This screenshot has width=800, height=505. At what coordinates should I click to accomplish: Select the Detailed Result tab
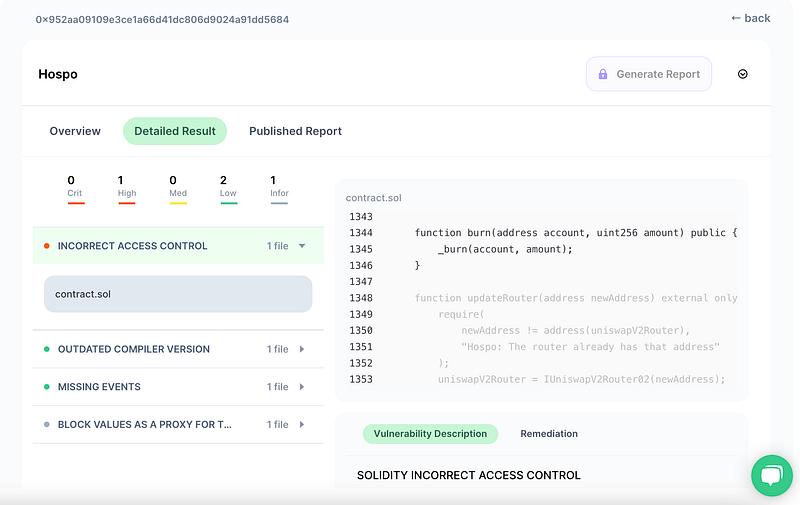pyautogui.click(x=174, y=131)
